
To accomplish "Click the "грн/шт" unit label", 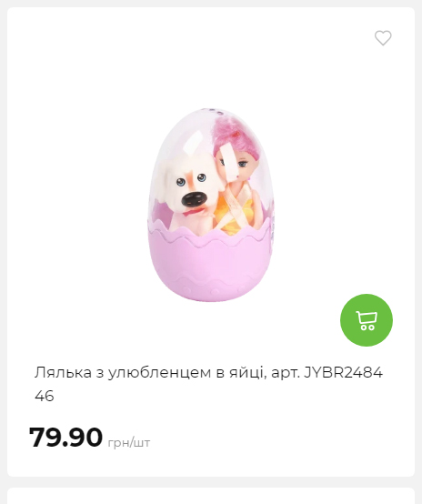I will coord(129,443).
